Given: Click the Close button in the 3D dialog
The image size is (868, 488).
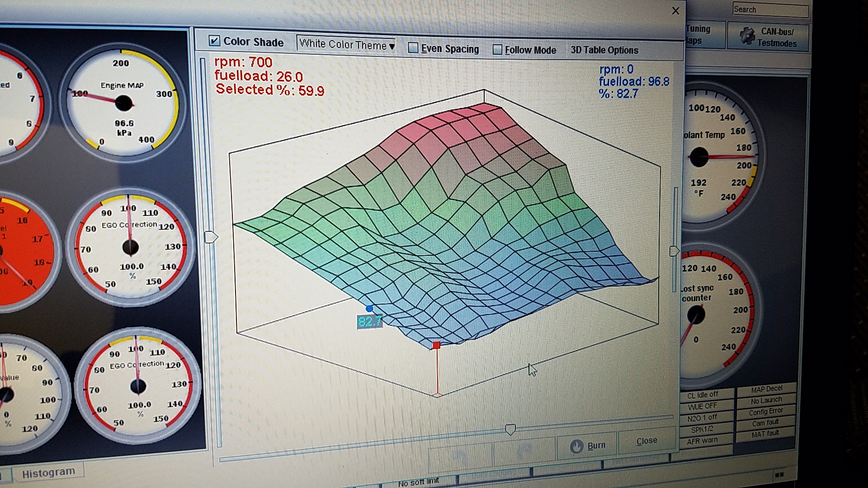Looking at the screenshot, I should tap(646, 441).
